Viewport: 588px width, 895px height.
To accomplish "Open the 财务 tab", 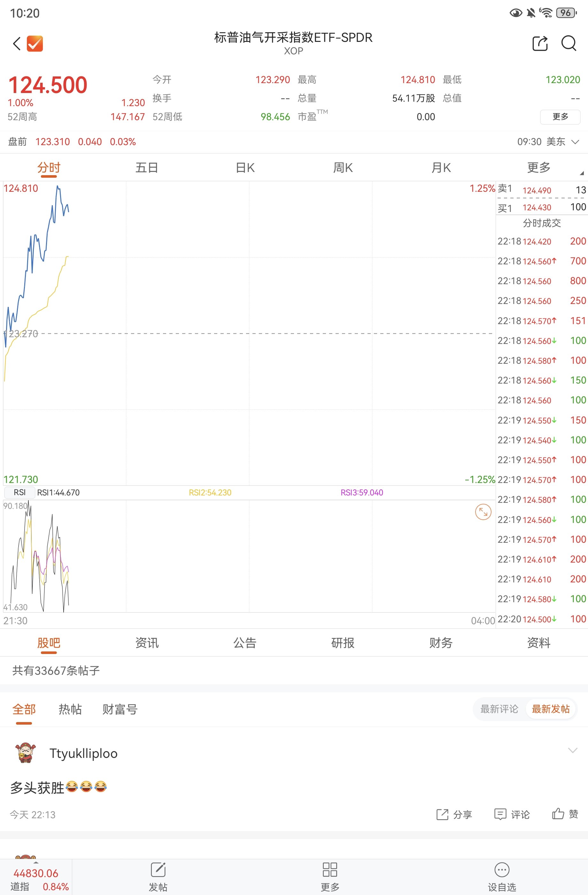I will pyautogui.click(x=441, y=643).
